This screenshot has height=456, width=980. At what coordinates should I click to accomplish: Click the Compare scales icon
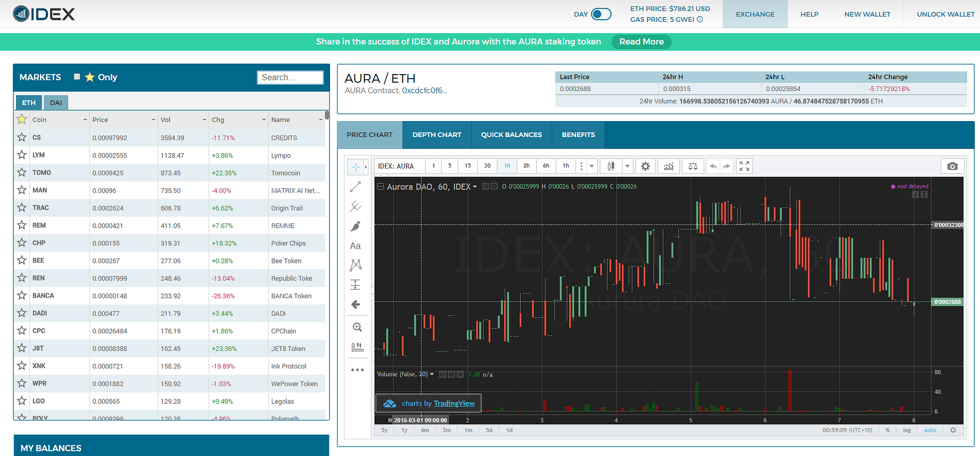click(x=693, y=166)
